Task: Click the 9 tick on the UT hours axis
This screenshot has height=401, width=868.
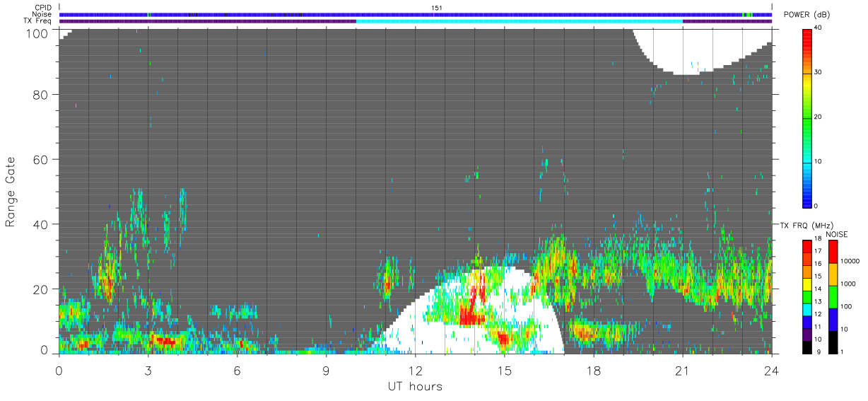Action: (x=326, y=371)
